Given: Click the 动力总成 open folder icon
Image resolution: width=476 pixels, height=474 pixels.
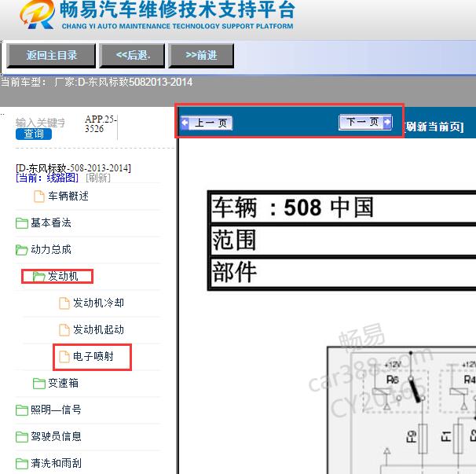Looking at the screenshot, I should click(x=21, y=250).
